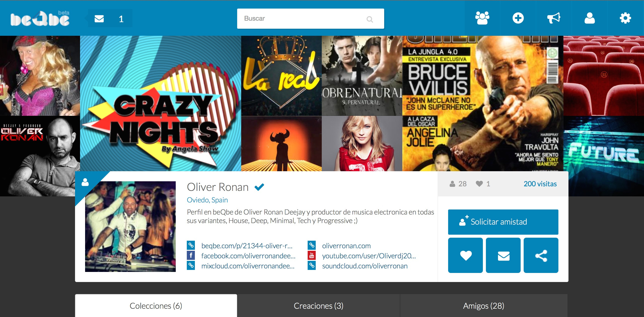Viewport: 644px width, 317px height.
Task: Open the messages envelope in header
Action: click(x=99, y=19)
